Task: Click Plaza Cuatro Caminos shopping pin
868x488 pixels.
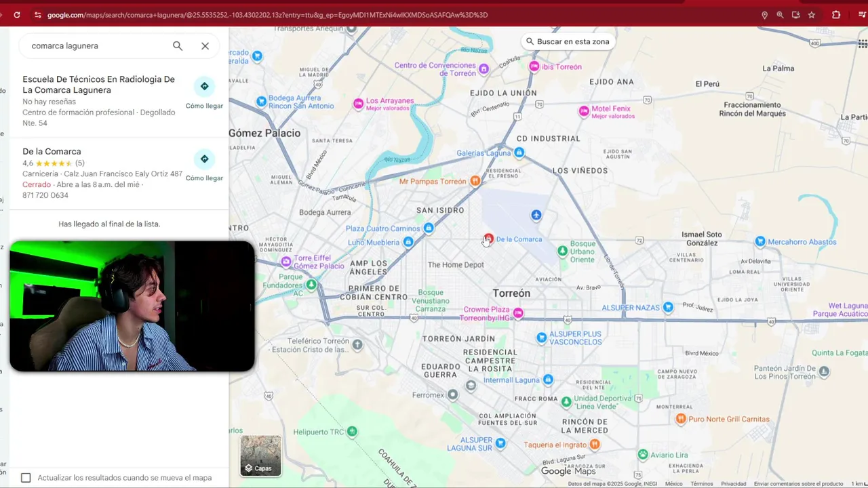Action: coord(429,228)
